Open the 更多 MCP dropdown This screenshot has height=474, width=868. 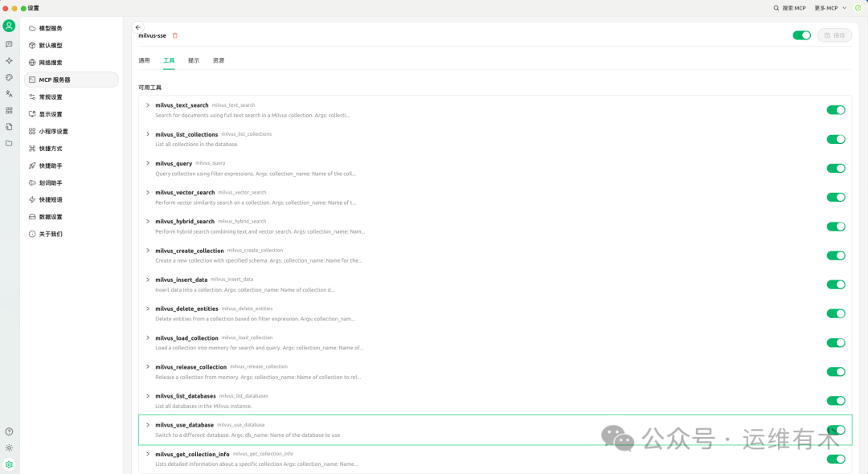coord(830,8)
